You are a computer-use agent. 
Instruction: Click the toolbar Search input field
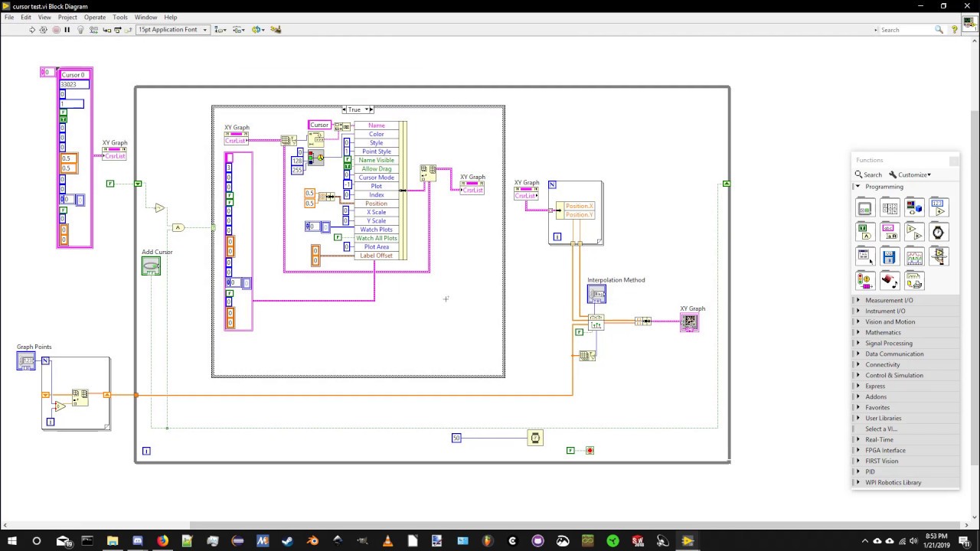pos(906,30)
